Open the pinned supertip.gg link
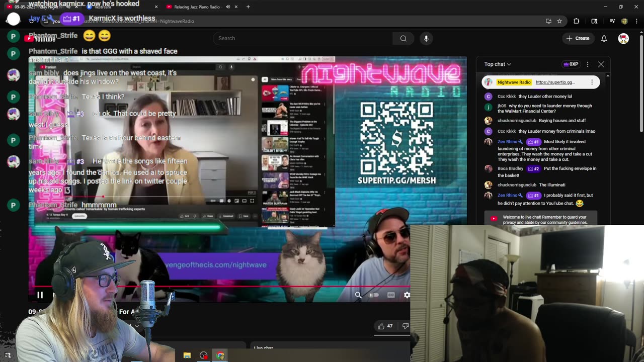Image resolution: width=644 pixels, height=362 pixels. click(x=555, y=82)
